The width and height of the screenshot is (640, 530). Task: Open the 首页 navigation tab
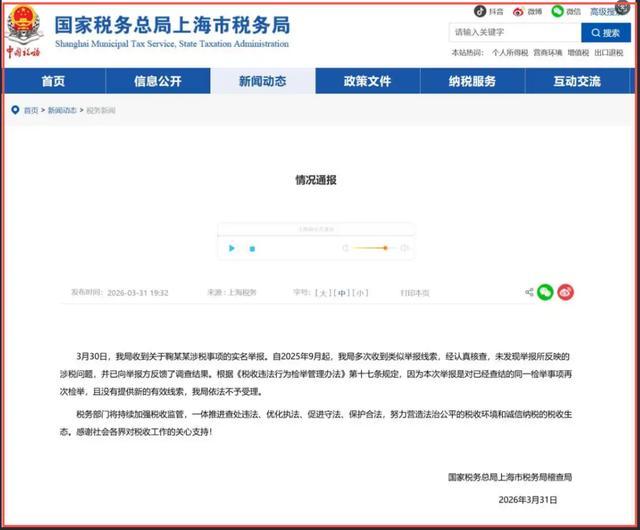click(x=53, y=81)
